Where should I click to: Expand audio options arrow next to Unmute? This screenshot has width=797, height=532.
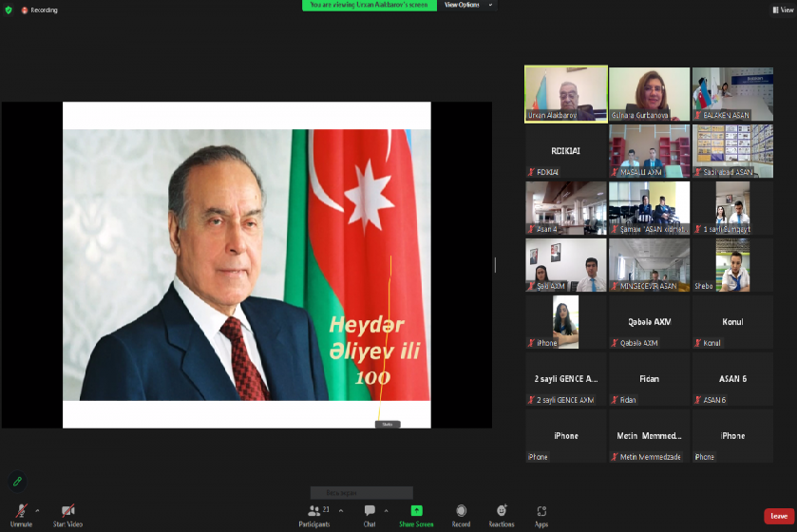(x=37, y=510)
